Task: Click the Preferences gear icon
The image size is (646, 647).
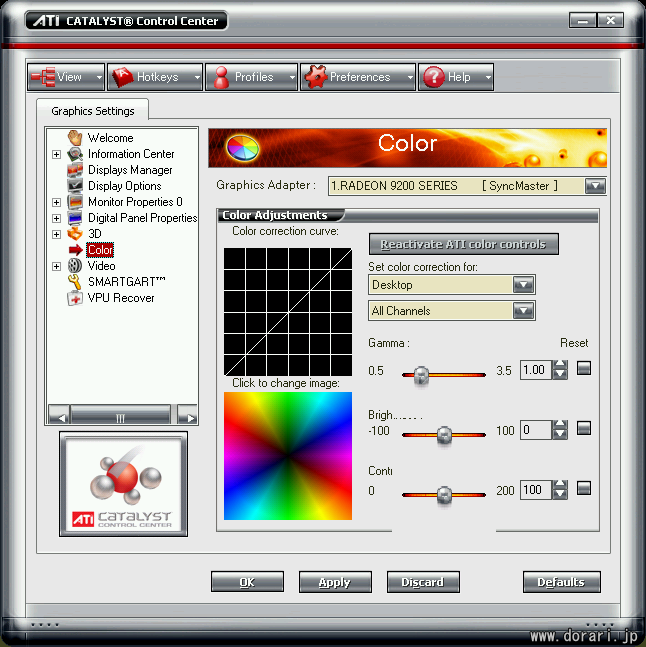Action: click(x=316, y=77)
